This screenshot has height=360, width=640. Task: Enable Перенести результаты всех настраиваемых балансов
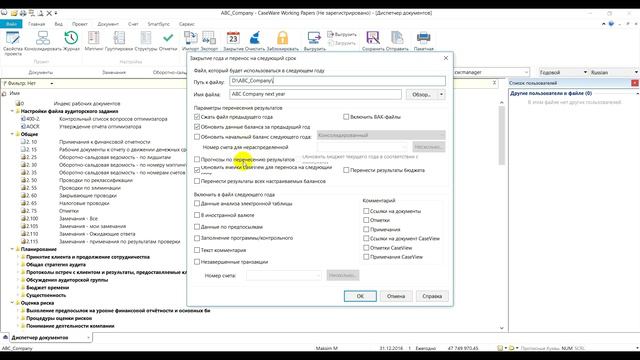[197, 181]
